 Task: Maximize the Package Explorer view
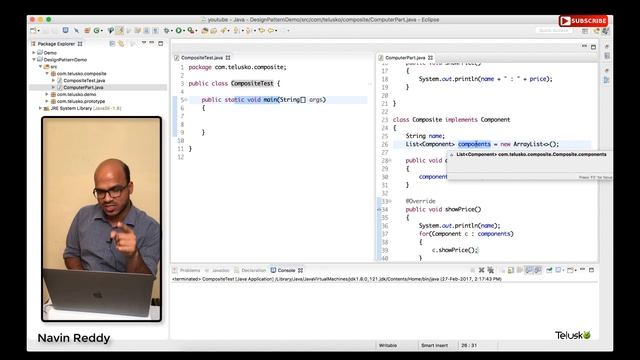pyautogui.click(x=160, y=43)
